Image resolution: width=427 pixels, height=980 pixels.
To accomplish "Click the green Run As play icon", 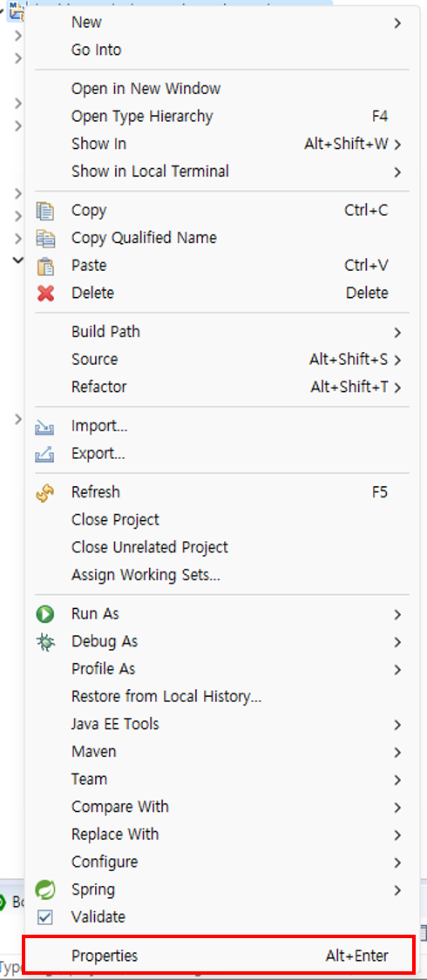I will [x=45, y=614].
